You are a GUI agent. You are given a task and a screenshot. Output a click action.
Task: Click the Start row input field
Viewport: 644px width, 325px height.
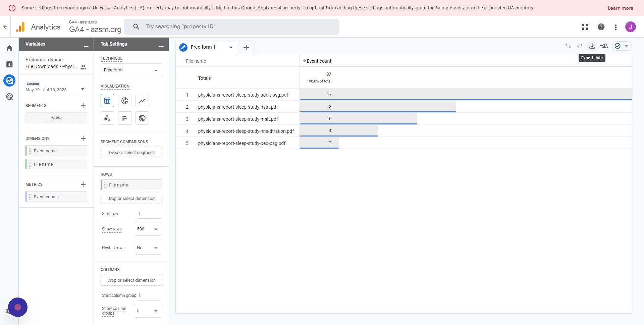pos(149,214)
